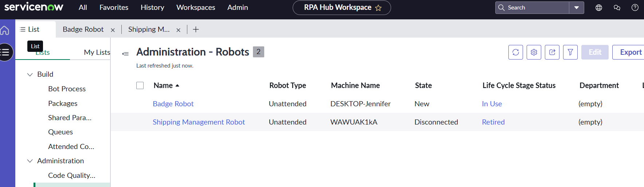The width and height of the screenshot is (644, 187).
Task: Open the filter funnel icon
Action: [x=570, y=52]
